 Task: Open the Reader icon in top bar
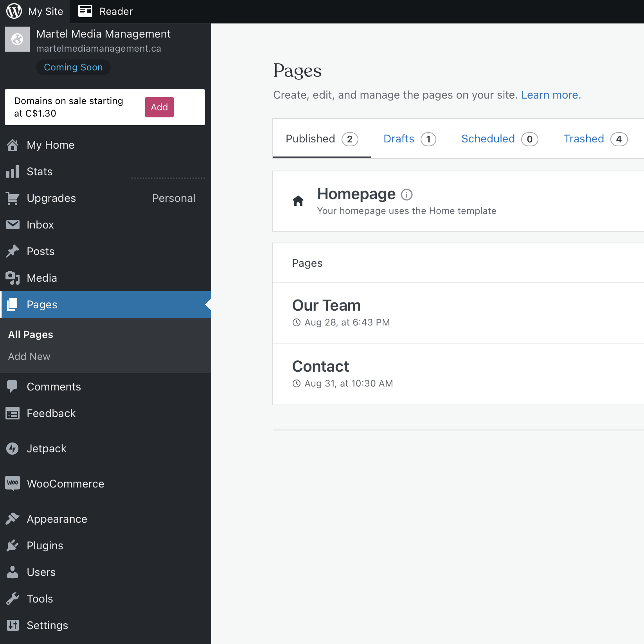click(x=85, y=11)
